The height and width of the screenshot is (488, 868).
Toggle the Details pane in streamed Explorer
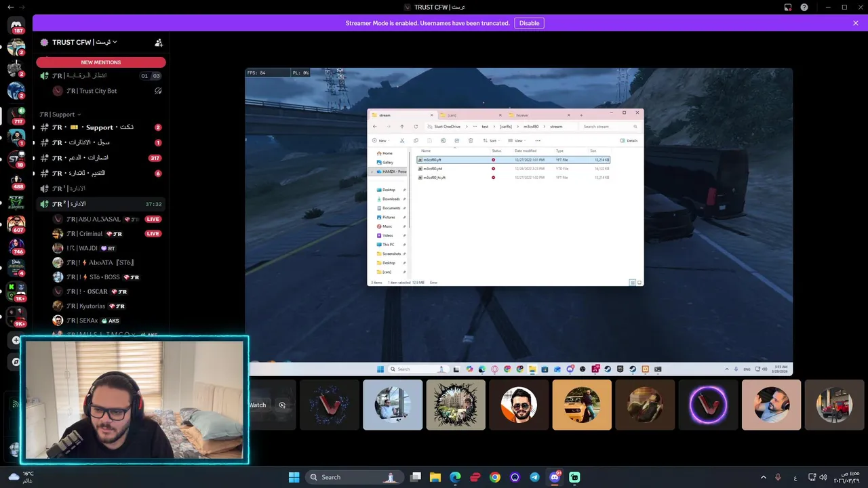pyautogui.click(x=629, y=140)
